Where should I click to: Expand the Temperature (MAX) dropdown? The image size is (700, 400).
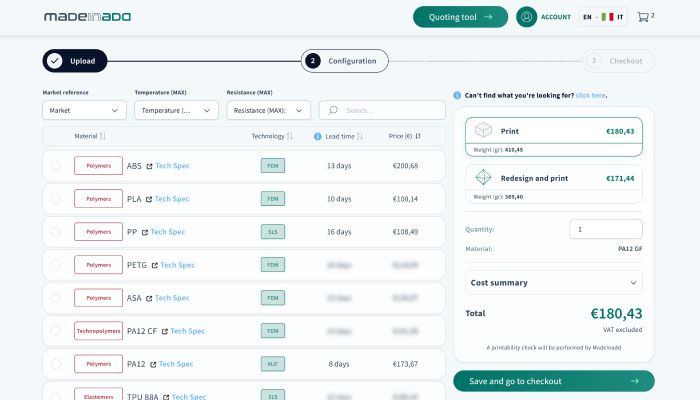coord(176,110)
